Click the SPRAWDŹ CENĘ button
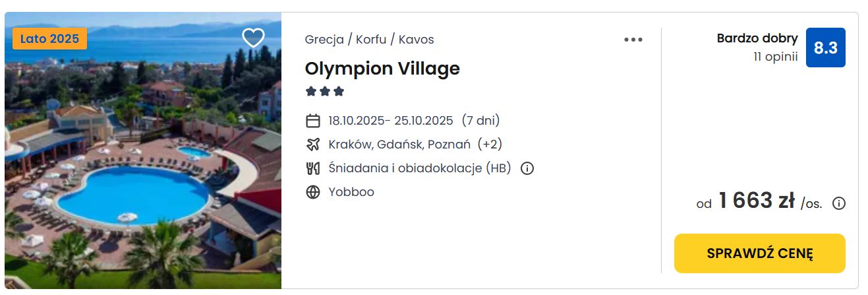The image size is (868, 295). [x=760, y=253]
